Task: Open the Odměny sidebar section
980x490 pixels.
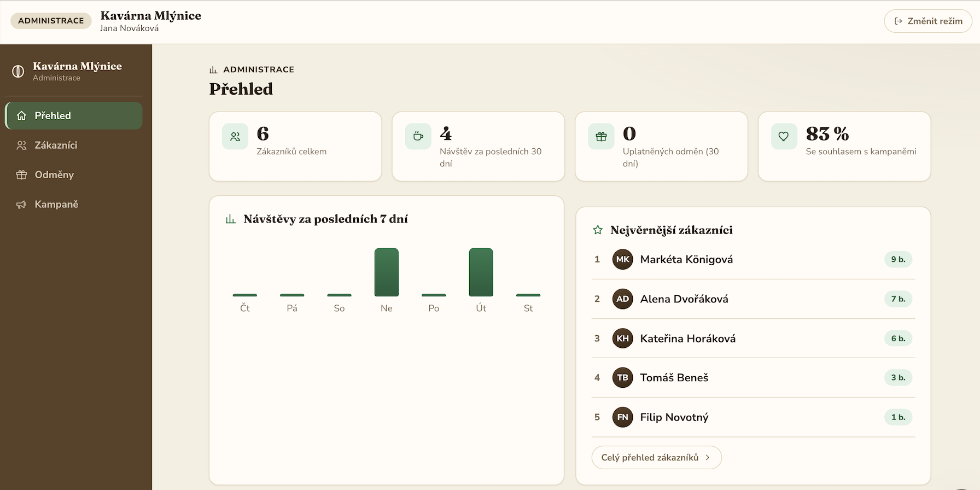Action: click(x=74, y=174)
